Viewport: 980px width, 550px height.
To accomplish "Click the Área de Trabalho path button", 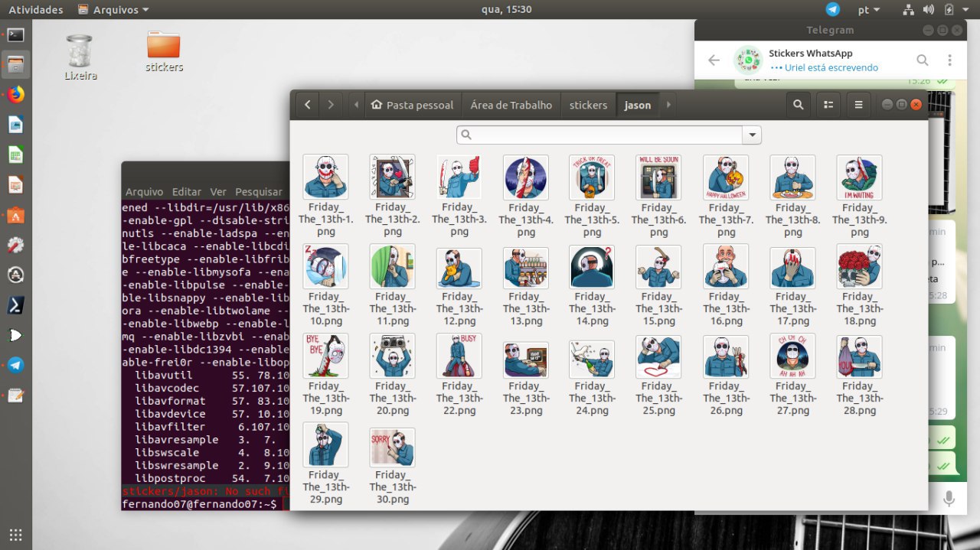I will click(x=511, y=105).
